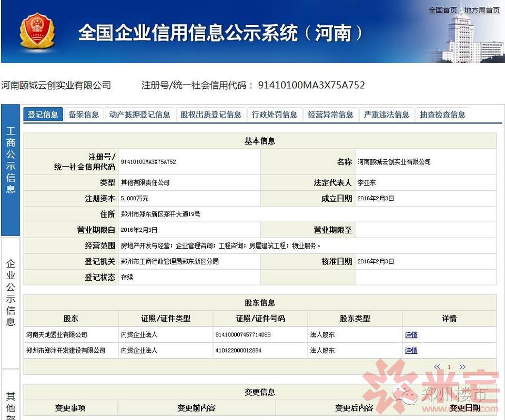The width and height of the screenshot is (505, 420).
Task: Click page number 1 in pagination
Action: point(449,367)
